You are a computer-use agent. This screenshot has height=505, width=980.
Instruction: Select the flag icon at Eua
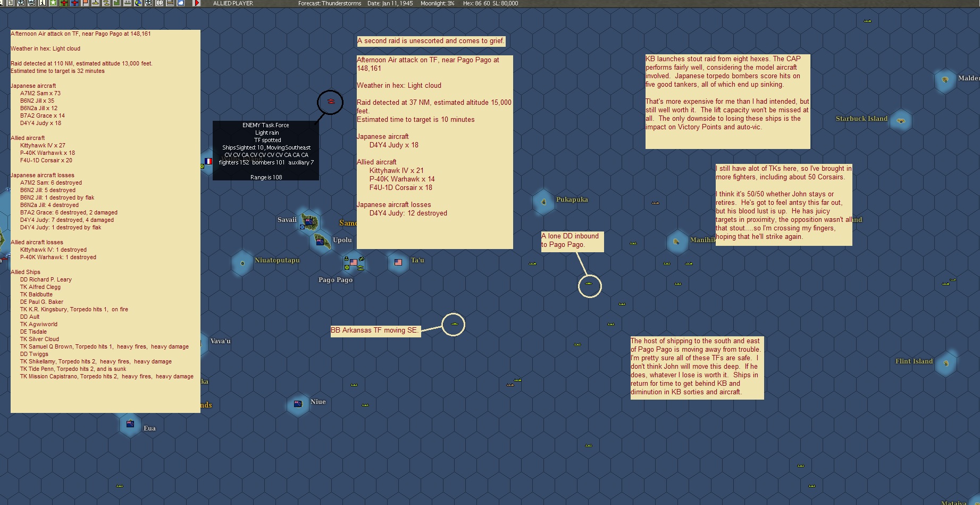(x=130, y=424)
